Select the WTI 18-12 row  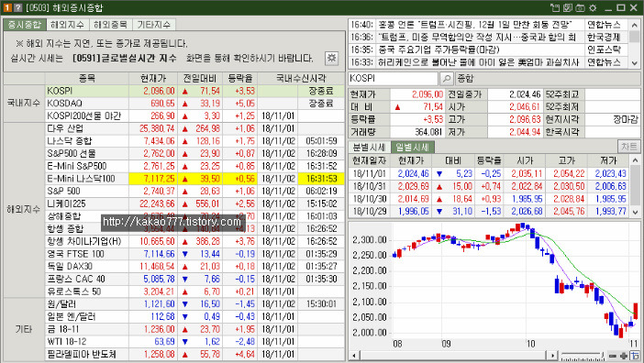[x=194, y=342]
